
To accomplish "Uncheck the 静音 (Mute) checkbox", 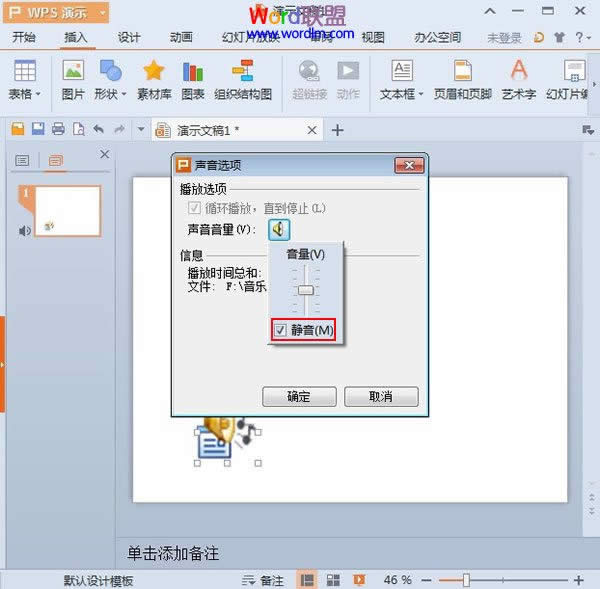I will click(x=281, y=331).
